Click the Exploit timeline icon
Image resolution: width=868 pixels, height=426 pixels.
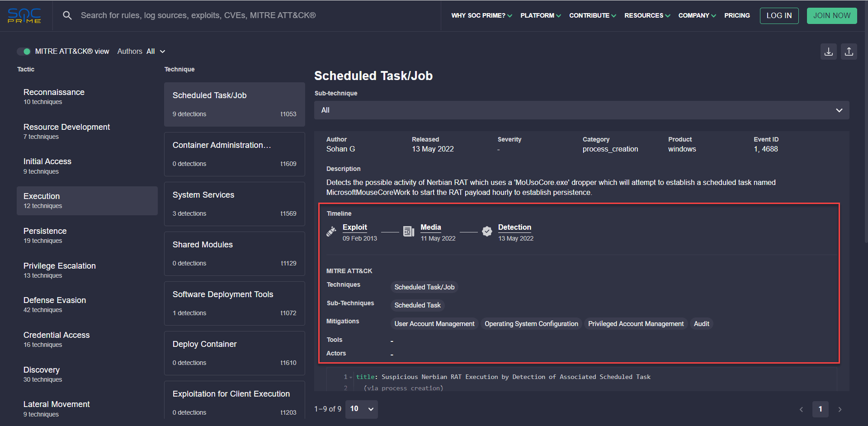tap(331, 232)
